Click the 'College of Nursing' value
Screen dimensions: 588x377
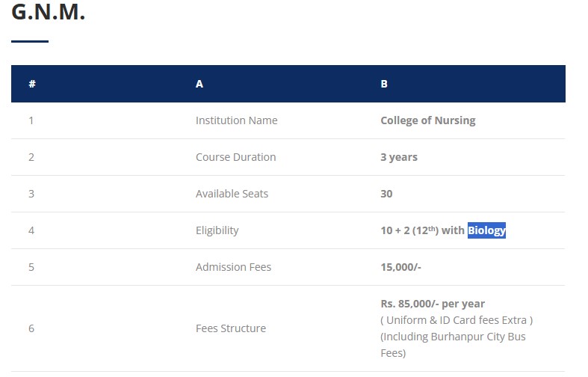click(x=427, y=120)
